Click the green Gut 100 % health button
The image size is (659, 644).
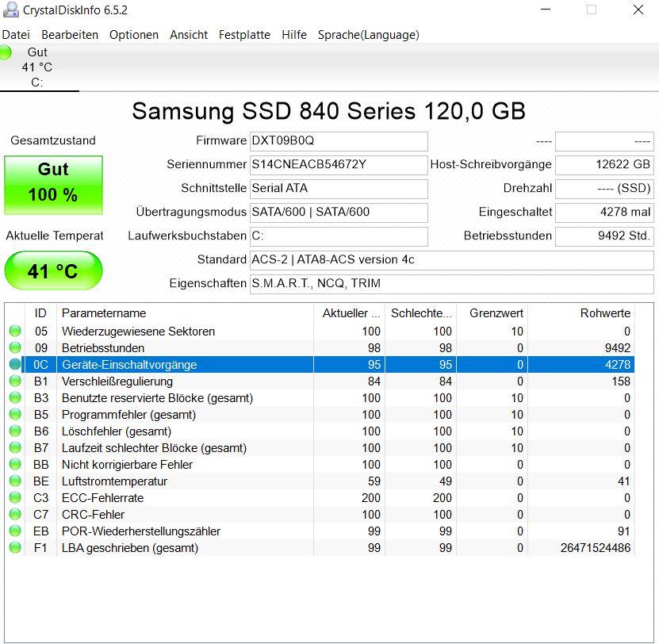[53, 185]
